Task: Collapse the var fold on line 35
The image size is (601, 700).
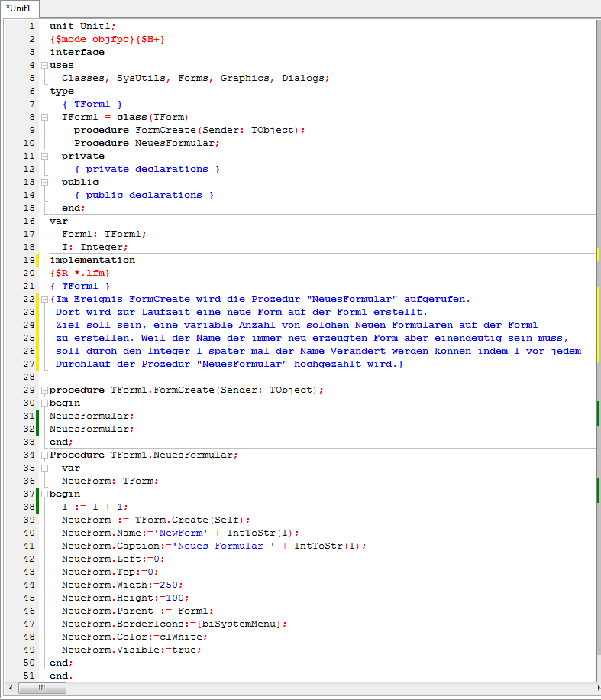Action: tap(44, 468)
